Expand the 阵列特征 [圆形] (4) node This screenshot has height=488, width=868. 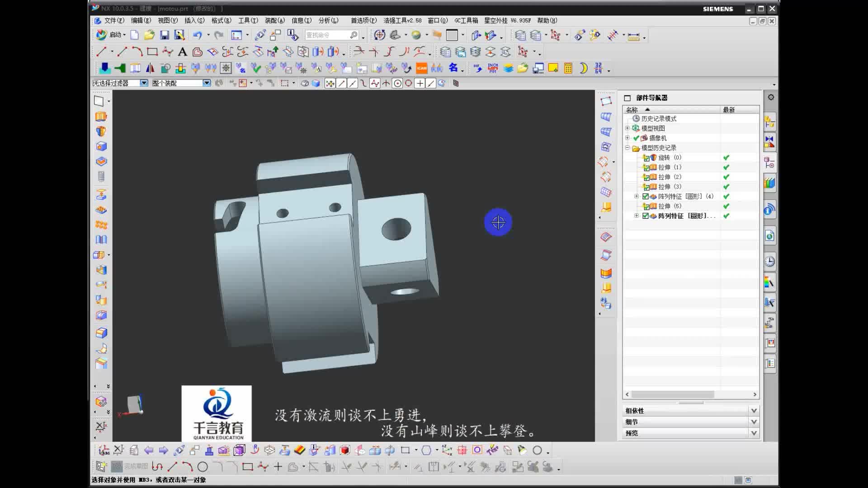click(x=637, y=197)
